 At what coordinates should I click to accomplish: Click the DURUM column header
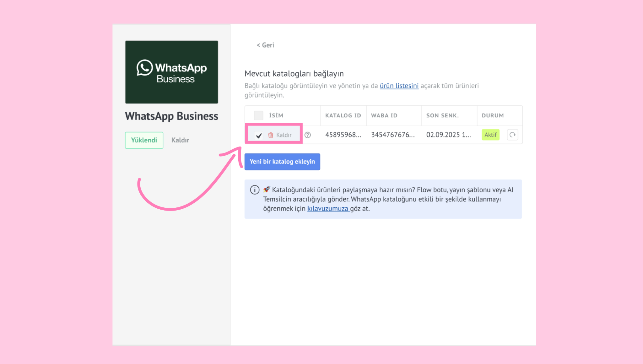(493, 115)
